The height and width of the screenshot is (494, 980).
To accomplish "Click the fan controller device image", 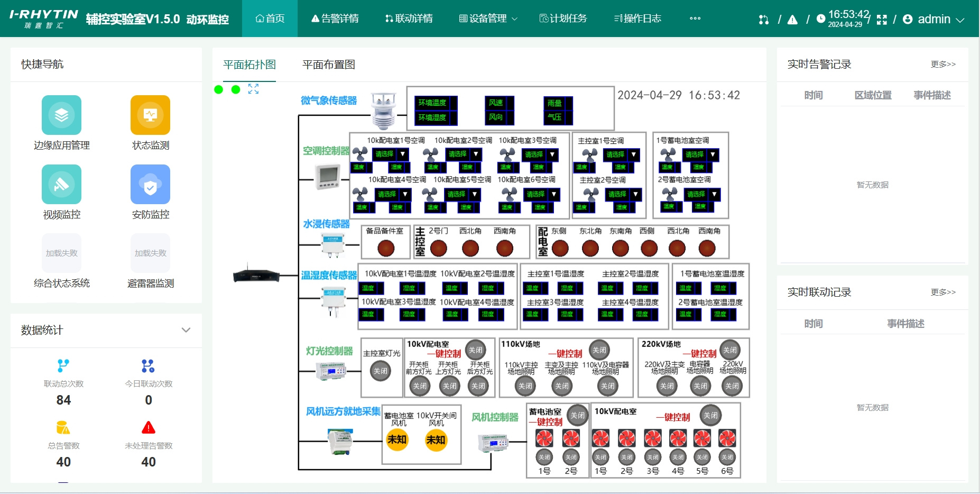I will [x=493, y=442].
